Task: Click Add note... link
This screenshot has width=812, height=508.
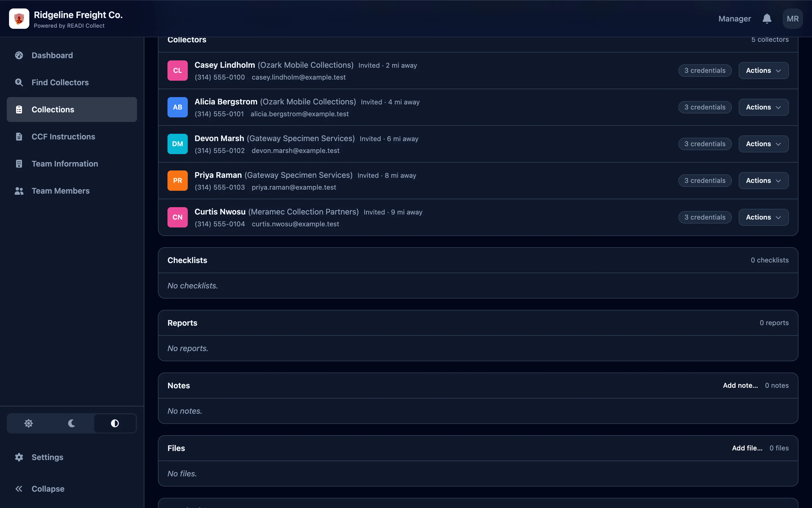Action: 740,385
